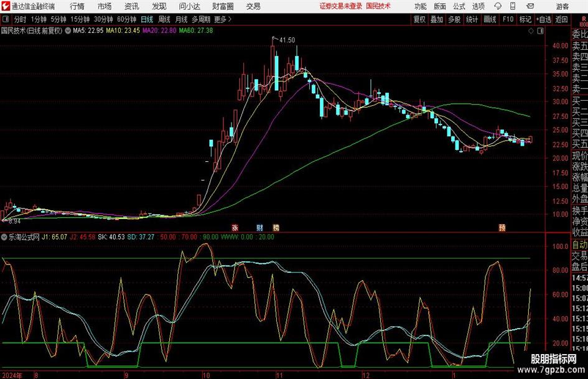Screen dimensions: 588x379
Task: Expand the 国民技术 main chart dropdown arrow
Action: pyautogui.click(x=68, y=30)
